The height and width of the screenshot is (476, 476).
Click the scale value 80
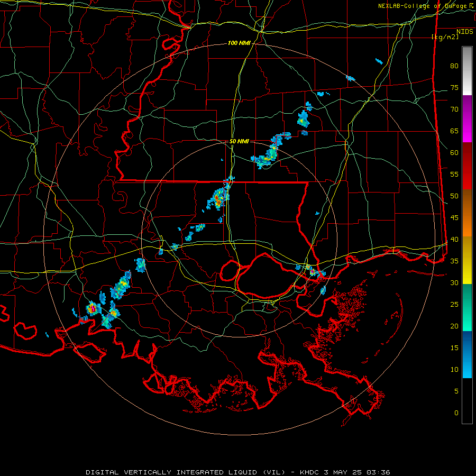[454, 66]
